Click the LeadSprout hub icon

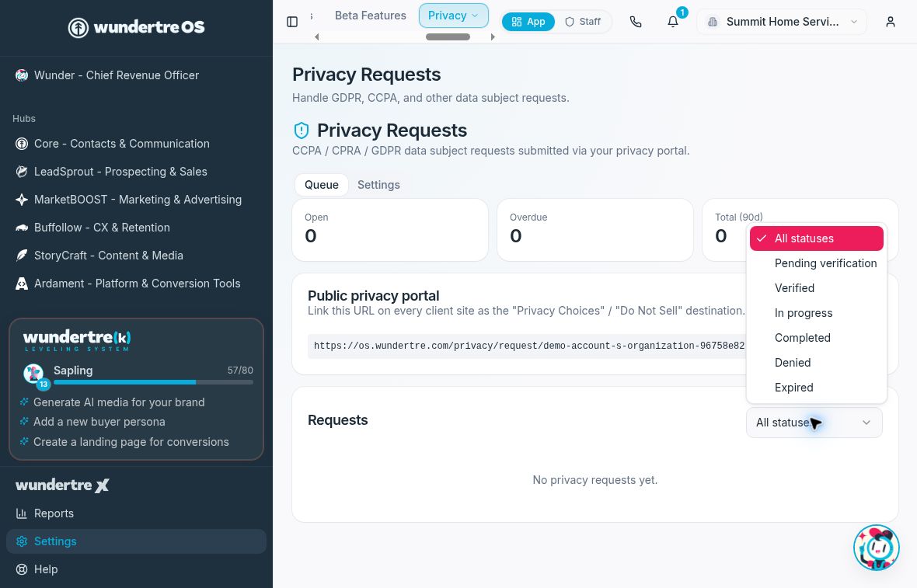[22, 172]
